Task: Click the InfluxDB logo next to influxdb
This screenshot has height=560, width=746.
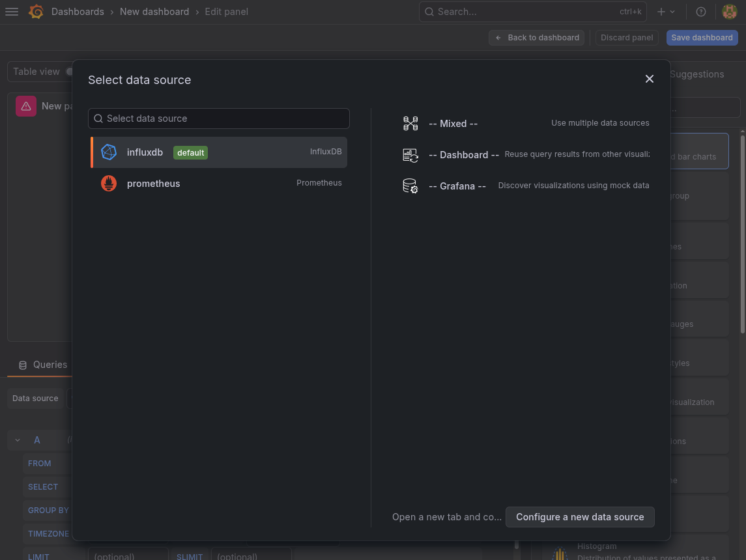Action: (109, 152)
